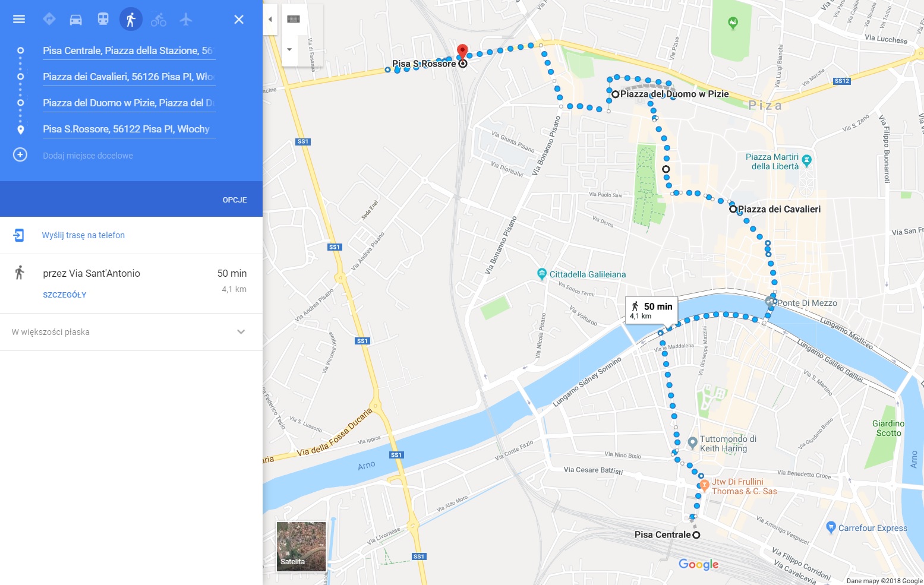Select the best travel mode diamond icon
The height and width of the screenshot is (585, 924).
[x=49, y=19]
